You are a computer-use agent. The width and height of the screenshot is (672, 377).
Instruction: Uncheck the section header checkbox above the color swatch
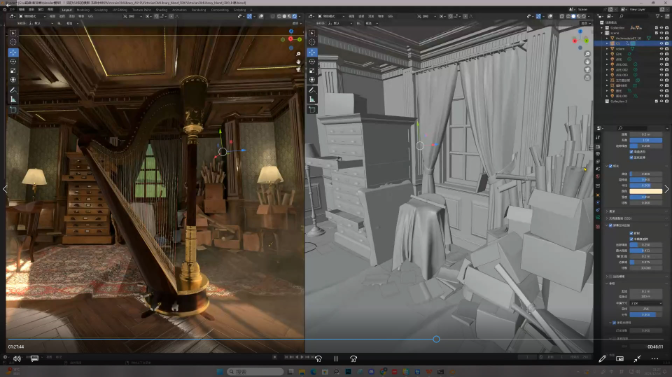point(611,166)
